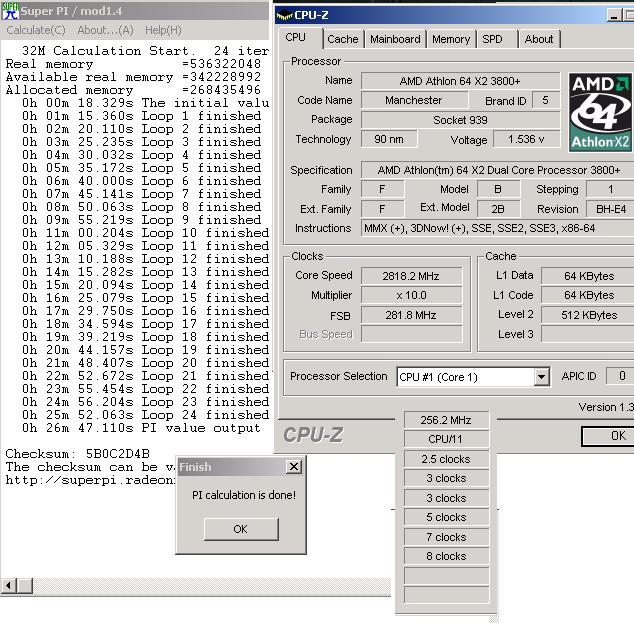634x623 pixels.
Task: Click the CPU-Z title bar icon
Action: [285, 14]
